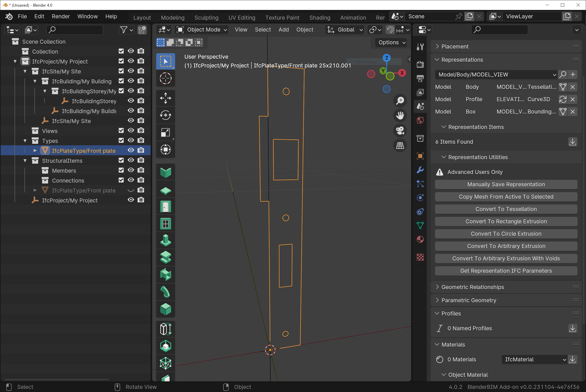This screenshot has width=586, height=392.
Task: Collapse the Types collection
Action: pos(25,141)
